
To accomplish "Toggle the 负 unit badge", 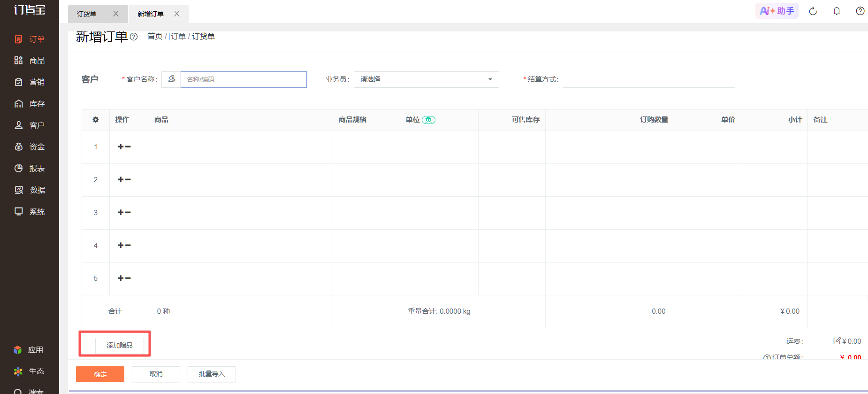I will click(x=428, y=120).
